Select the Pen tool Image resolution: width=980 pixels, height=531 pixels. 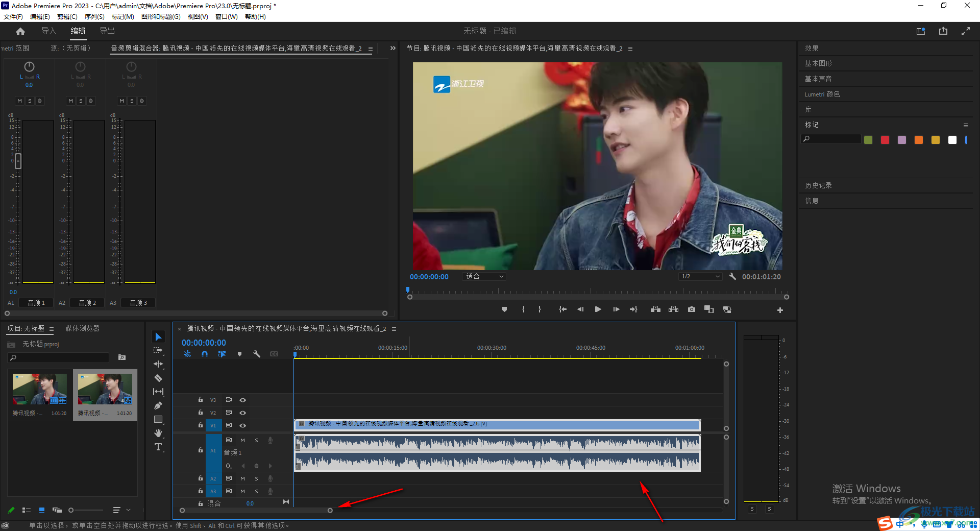pyautogui.click(x=158, y=405)
